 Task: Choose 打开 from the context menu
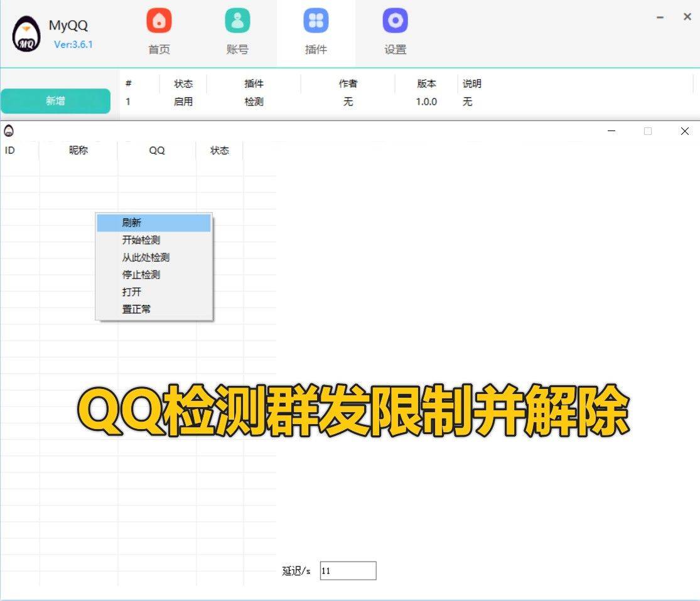(x=154, y=292)
